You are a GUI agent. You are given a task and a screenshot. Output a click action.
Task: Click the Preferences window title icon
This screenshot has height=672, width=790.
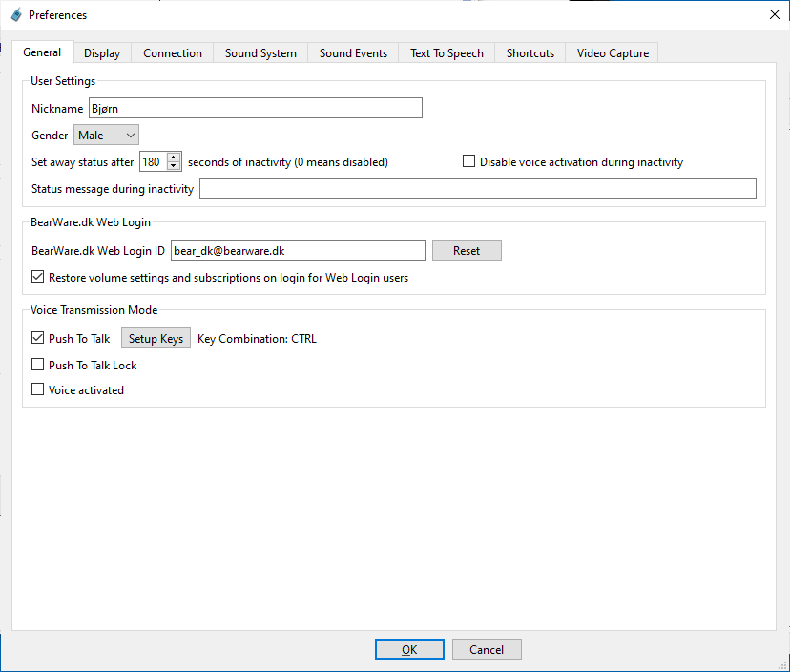tap(15, 14)
